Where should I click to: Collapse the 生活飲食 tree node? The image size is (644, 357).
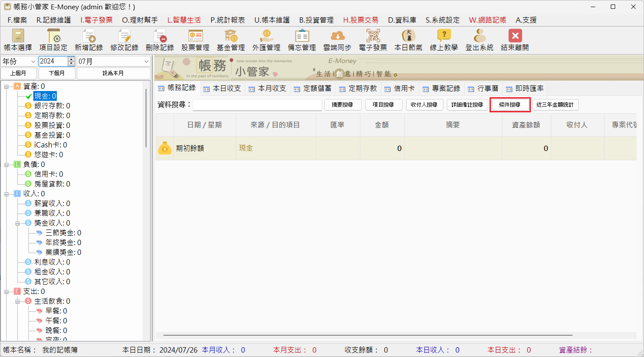point(18,301)
